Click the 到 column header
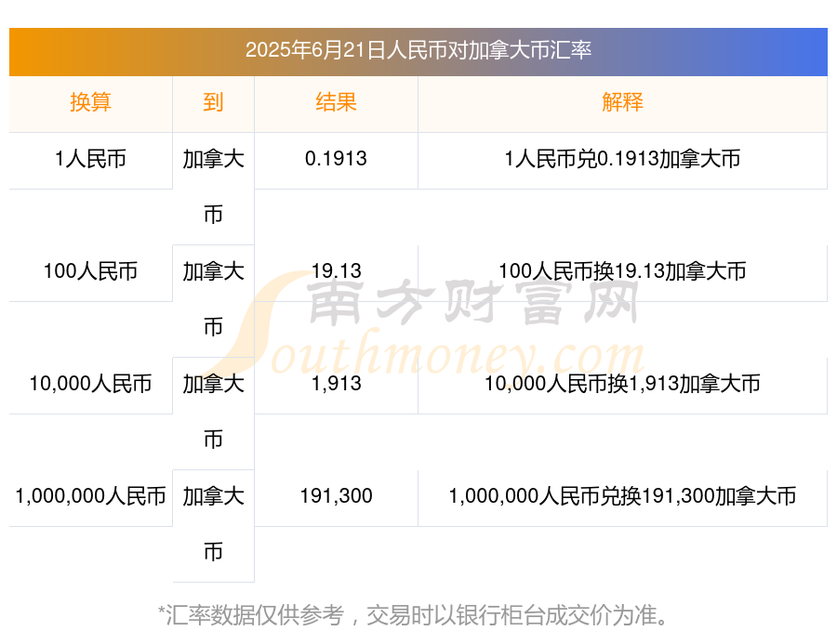The width and height of the screenshot is (837, 644). click(213, 102)
